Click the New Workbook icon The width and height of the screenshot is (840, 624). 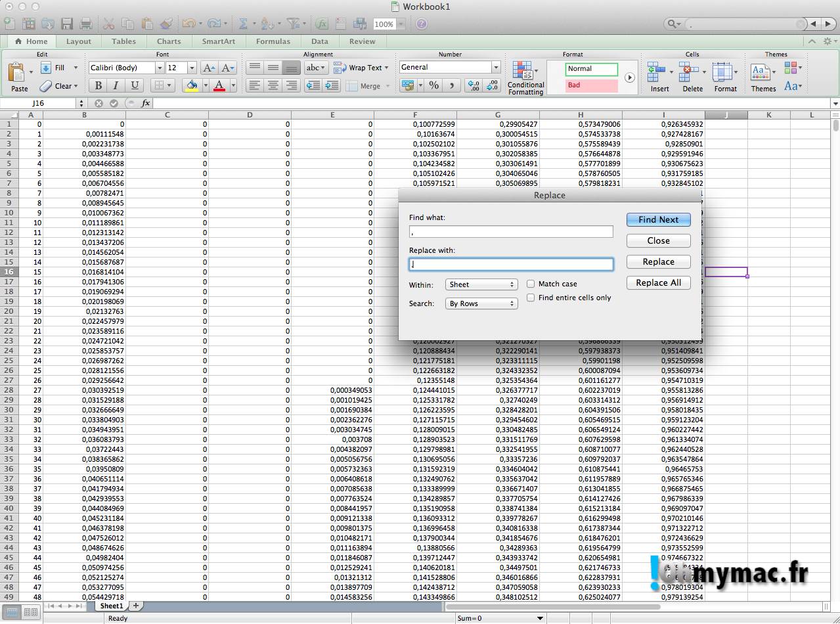[9, 24]
